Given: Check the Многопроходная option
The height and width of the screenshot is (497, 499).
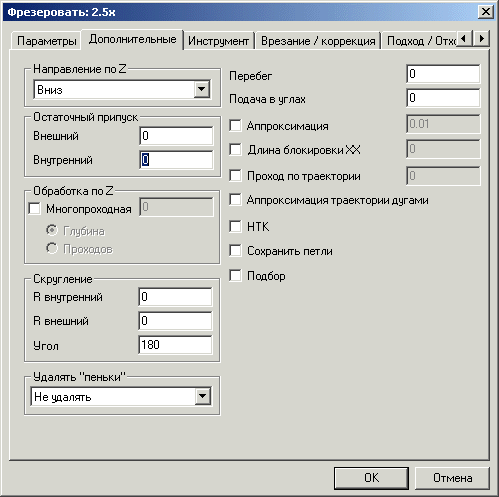Looking at the screenshot, I should pos(34,209).
